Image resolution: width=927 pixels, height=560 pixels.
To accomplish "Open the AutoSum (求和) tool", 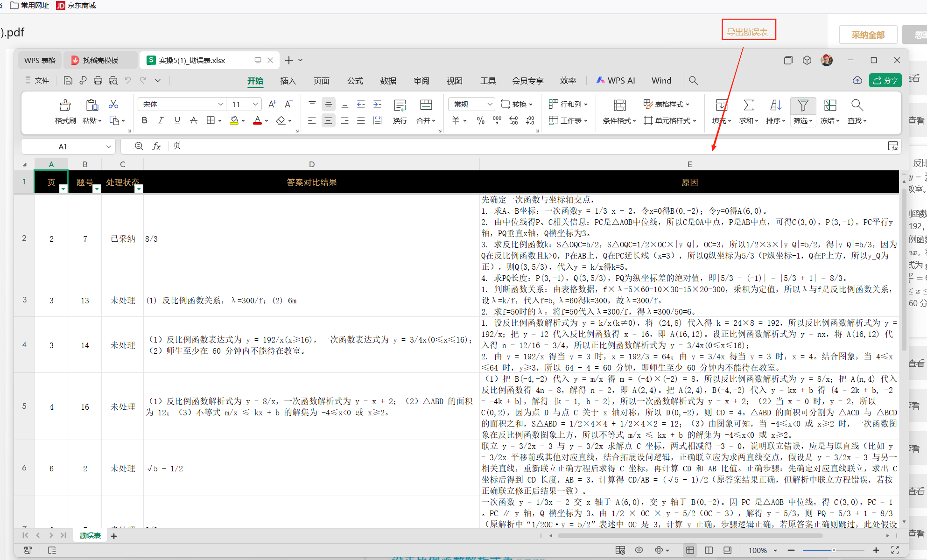I will (x=748, y=105).
